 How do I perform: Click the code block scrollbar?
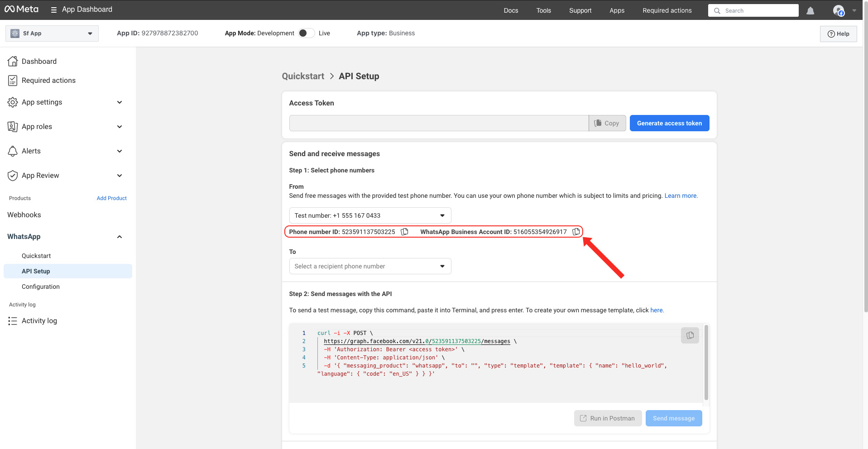tap(706, 362)
